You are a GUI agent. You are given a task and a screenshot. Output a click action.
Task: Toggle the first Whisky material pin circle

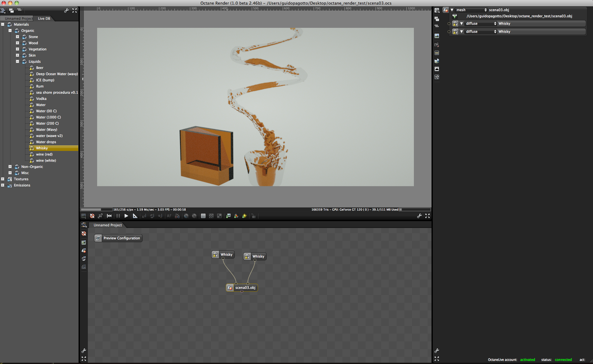coord(449,24)
